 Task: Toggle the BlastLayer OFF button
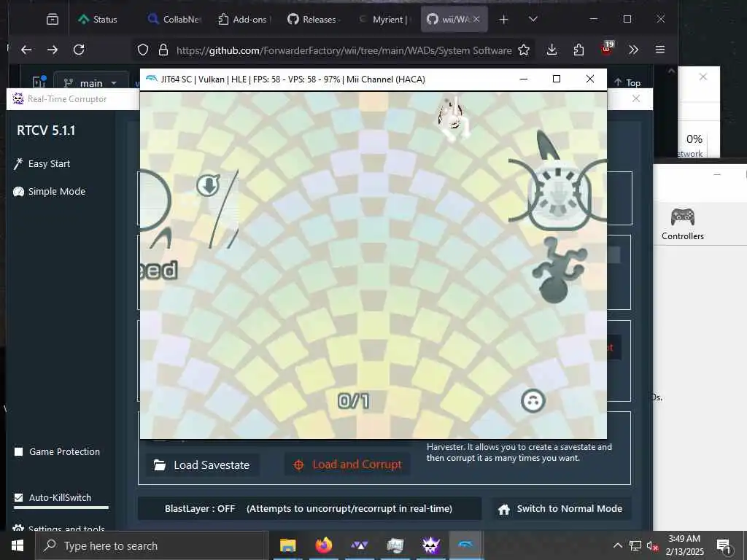pos(309,508)
